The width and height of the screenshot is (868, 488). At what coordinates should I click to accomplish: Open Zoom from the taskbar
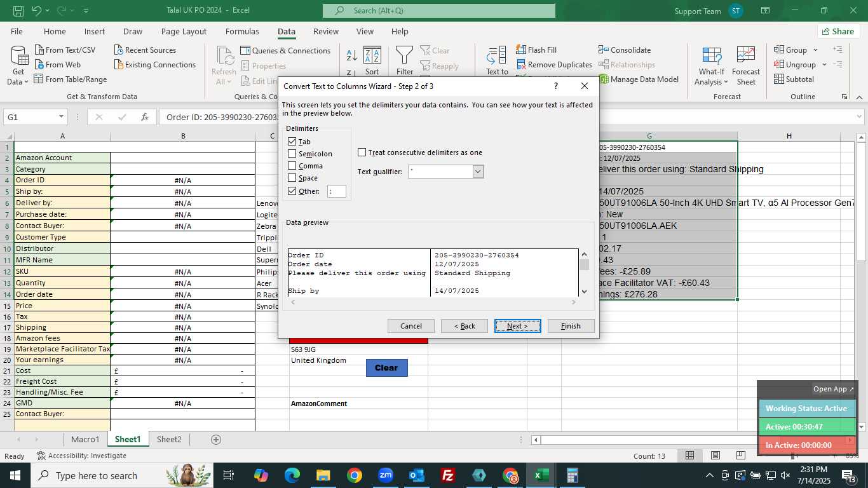[386, 475]
